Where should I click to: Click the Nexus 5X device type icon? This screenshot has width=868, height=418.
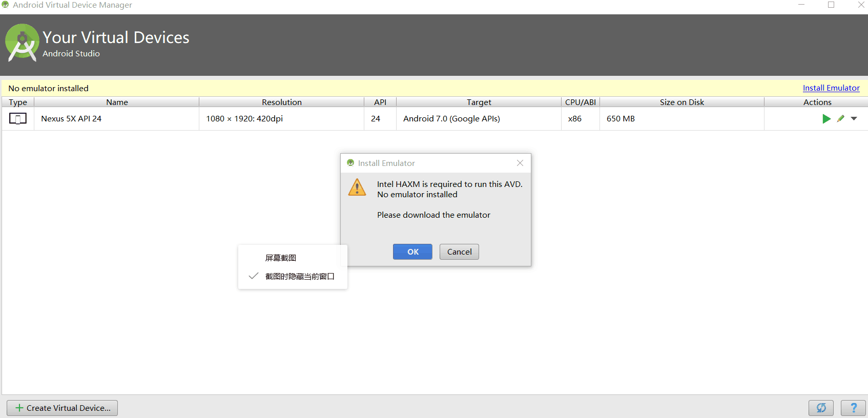tap(18, 119)
